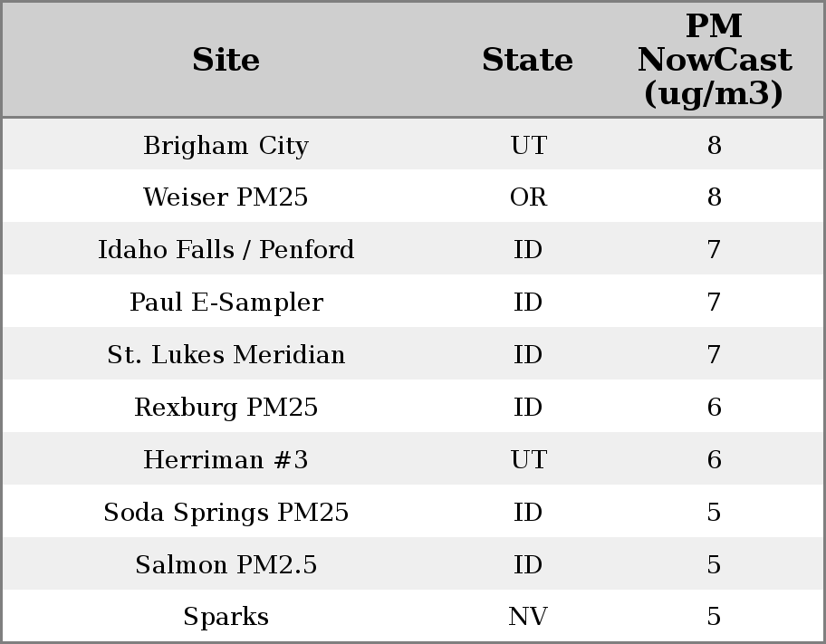Click the Soda Springs PM25 cell
Viewport: 826px width, 644px height.
click(x=226, y=513)
